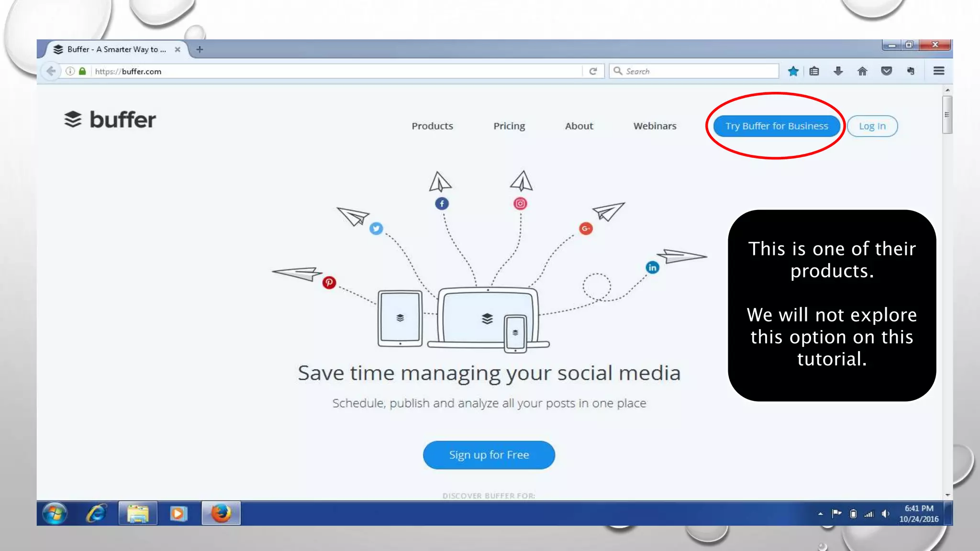Click the Firefox back arrow button
Screen dimensions: 980x551
pyautogui.click(x=51, y=71)
